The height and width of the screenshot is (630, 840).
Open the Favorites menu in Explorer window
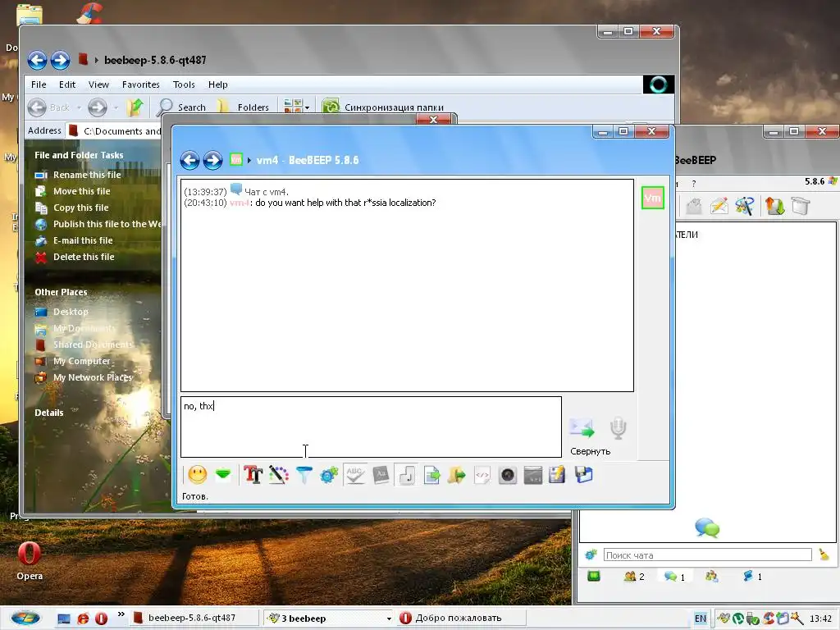[x=140, y=84]
